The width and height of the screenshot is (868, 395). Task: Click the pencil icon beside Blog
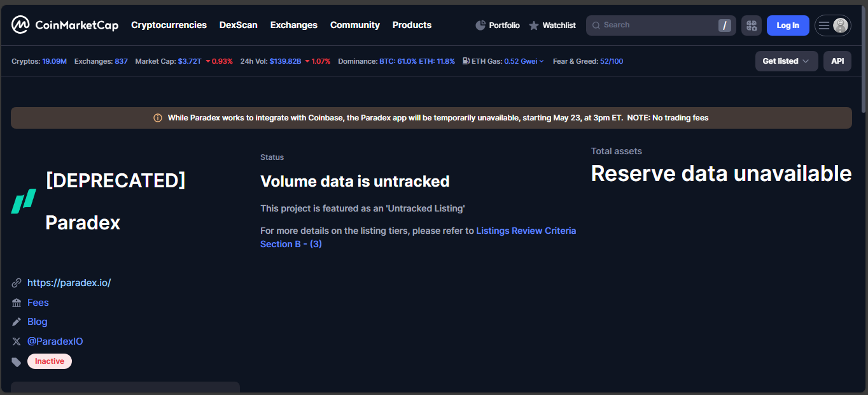(17, 322)
